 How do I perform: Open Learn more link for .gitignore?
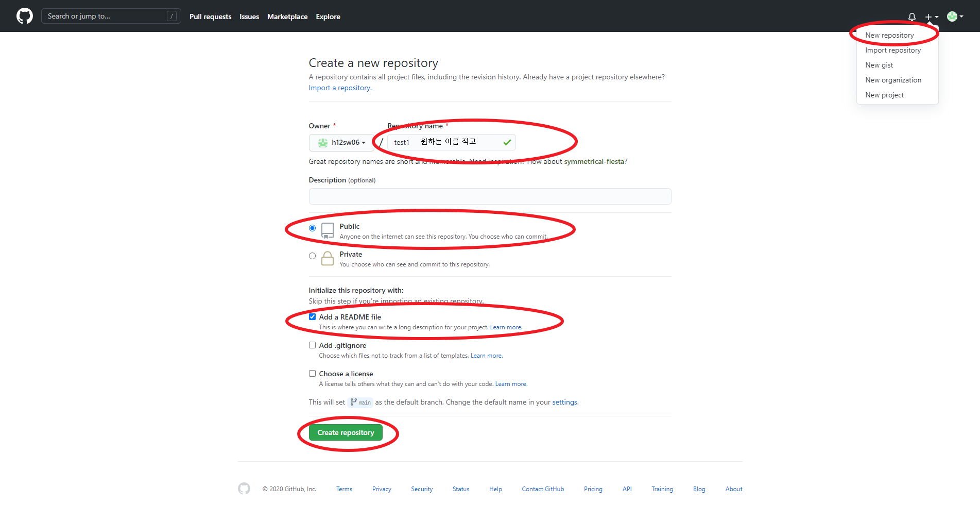(486, 356)
